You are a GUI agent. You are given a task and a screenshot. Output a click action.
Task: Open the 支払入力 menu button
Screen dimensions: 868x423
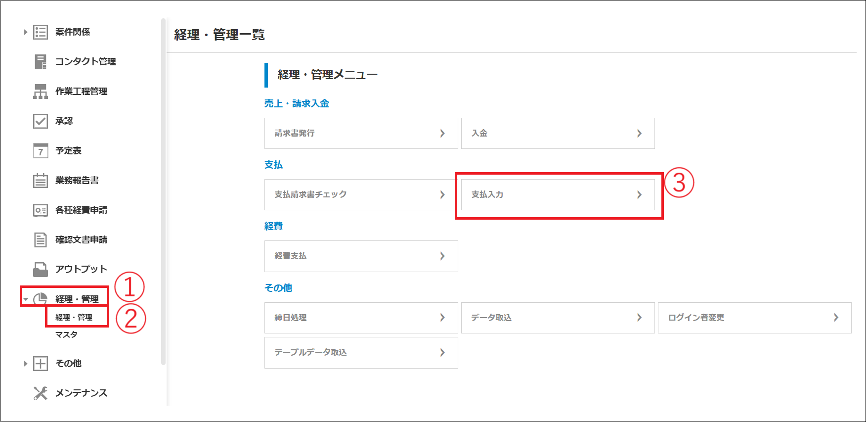558,195
